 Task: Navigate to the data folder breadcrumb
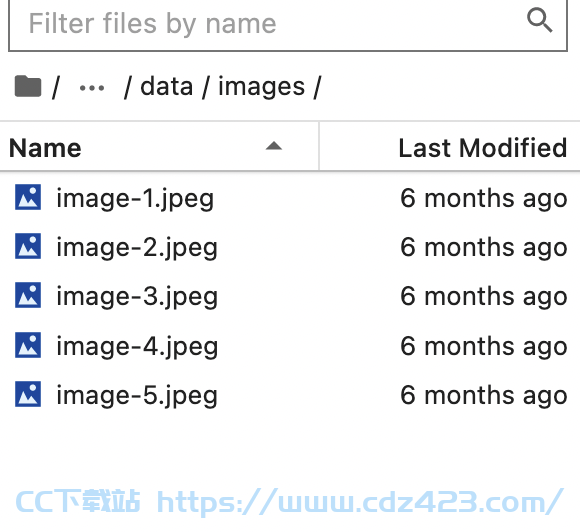(x=167, y=87)
